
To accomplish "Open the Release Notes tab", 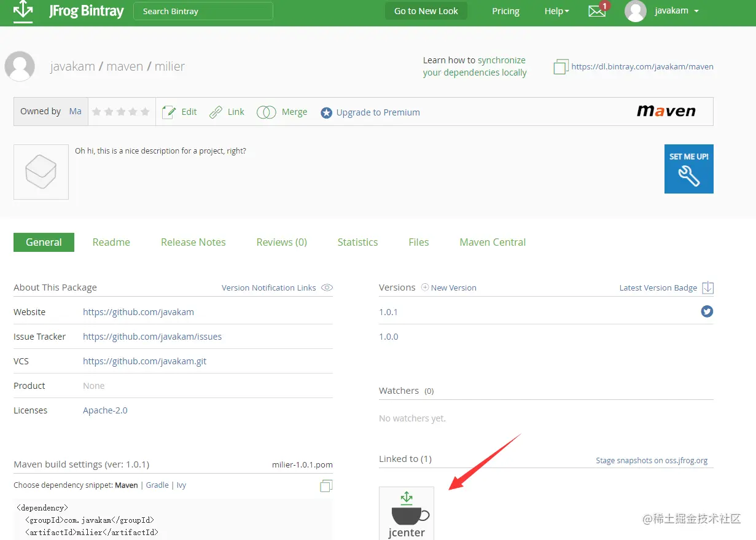I will [193, 242].
